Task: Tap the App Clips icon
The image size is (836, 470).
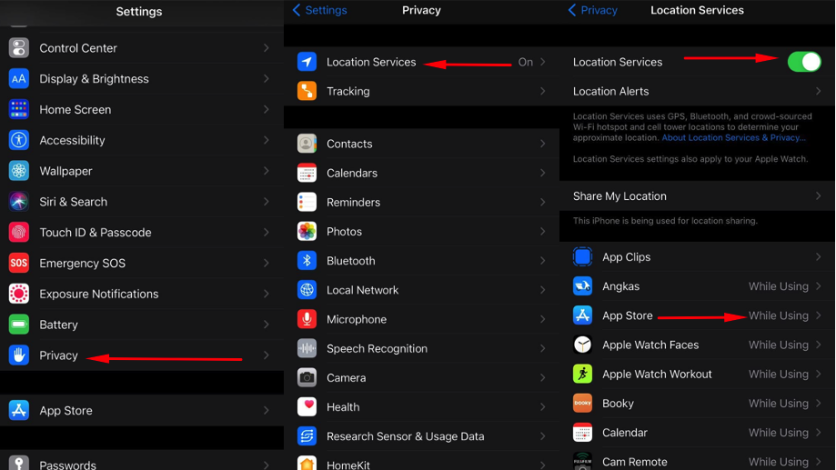Action: tap(582, 257)
